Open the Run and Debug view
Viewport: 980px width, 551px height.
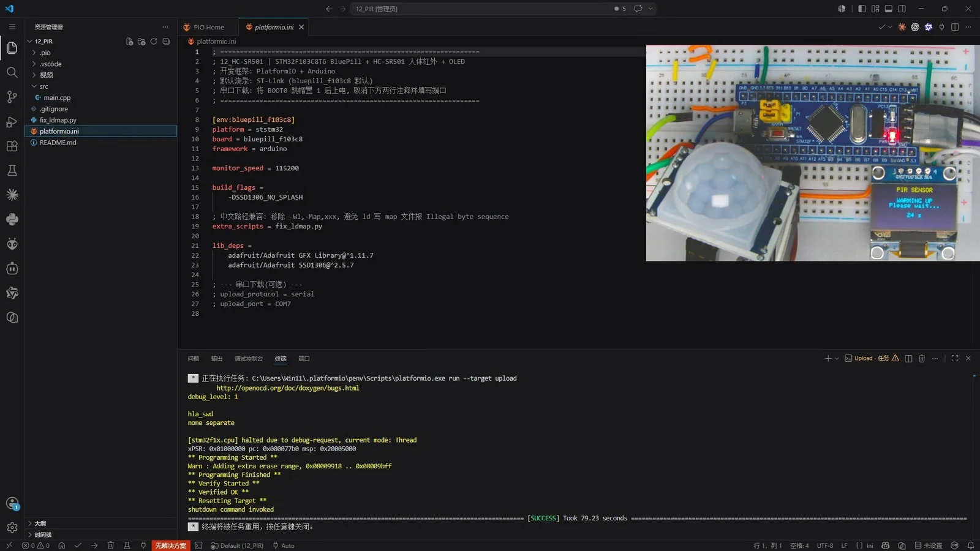(x=12, y=122)
